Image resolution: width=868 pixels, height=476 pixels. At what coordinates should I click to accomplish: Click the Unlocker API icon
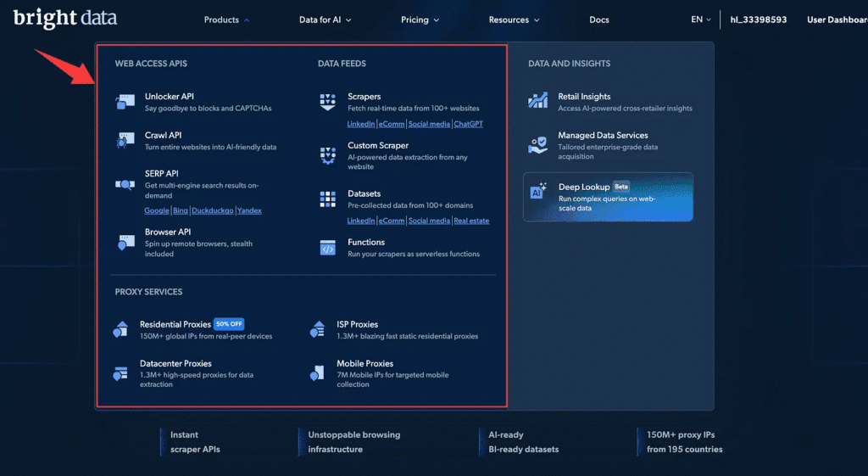pyautogui.click(x=125, y=103)
